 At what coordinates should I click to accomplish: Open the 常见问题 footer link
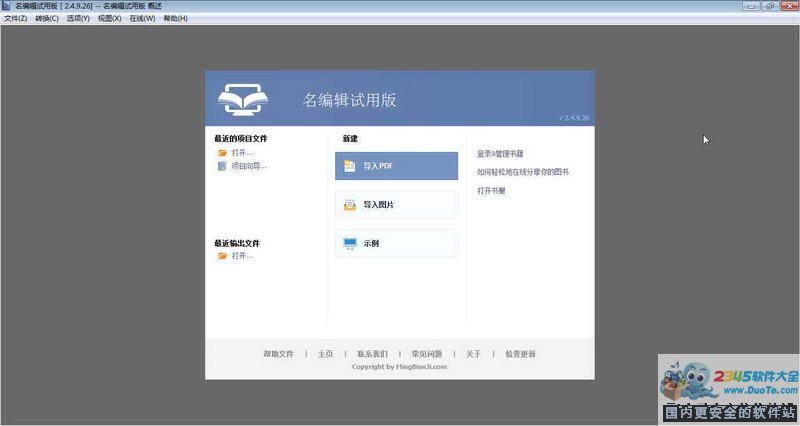coord(426,354)
